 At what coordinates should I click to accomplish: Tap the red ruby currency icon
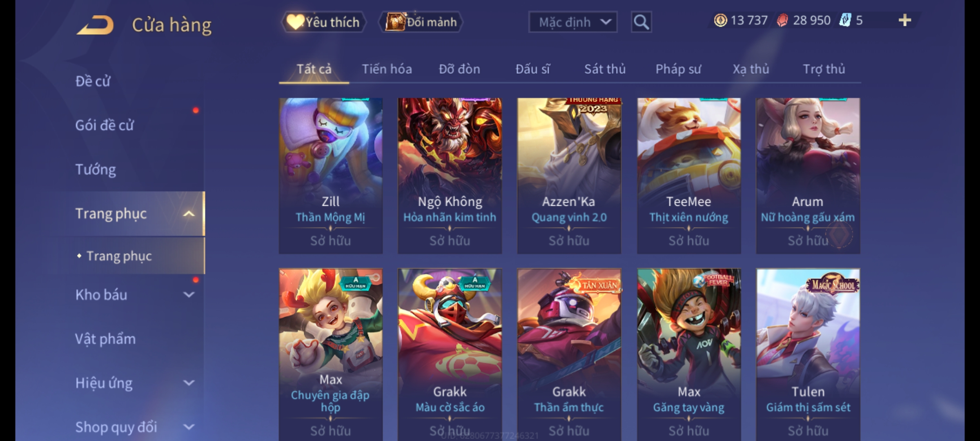click(782, 20)
